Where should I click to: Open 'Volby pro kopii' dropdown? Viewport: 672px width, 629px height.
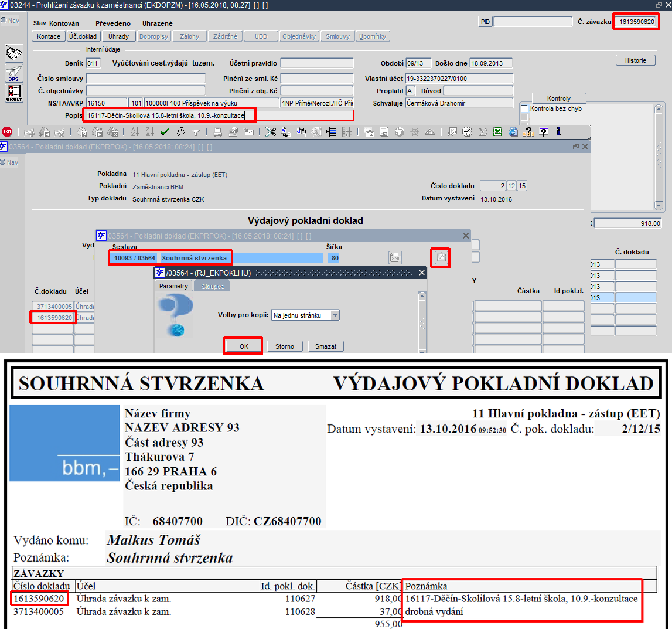335,315
